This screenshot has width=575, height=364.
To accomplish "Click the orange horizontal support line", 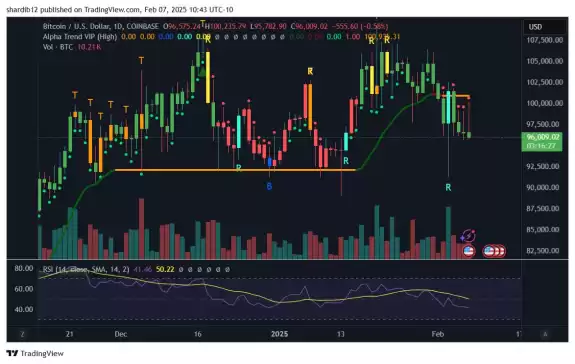I will 235,170.
